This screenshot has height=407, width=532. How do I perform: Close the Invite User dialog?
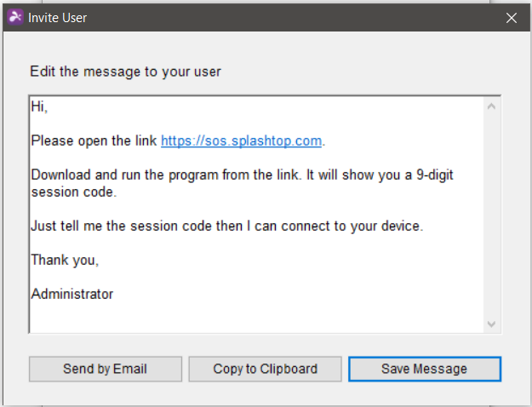point(512,18)
